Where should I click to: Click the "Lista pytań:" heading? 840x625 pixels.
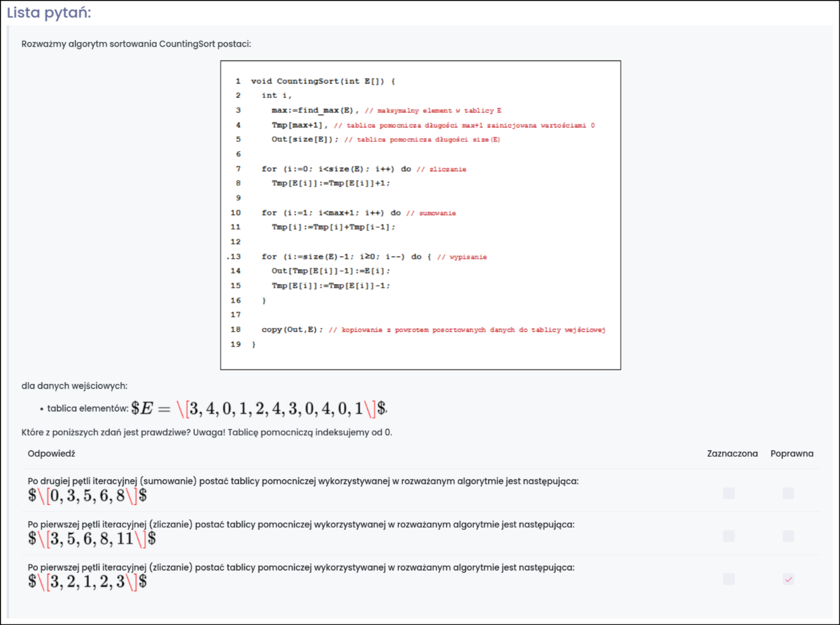coord(49,12)
